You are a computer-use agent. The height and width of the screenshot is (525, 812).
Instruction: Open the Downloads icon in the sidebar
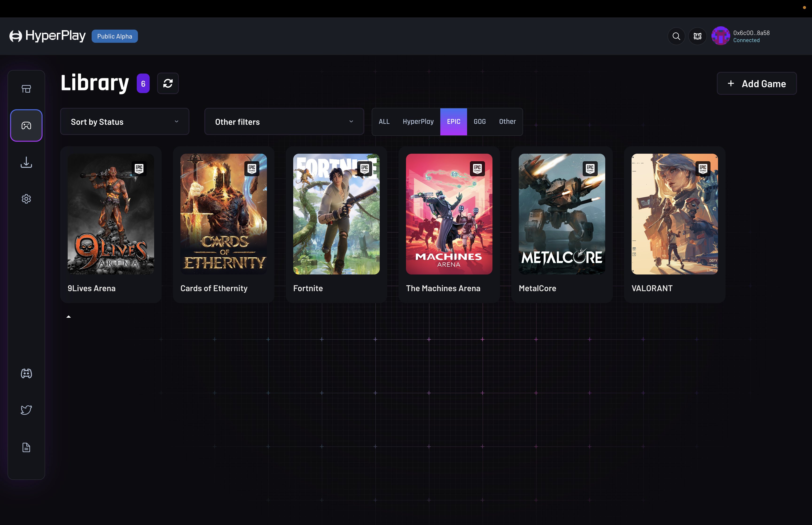tap(26, 162)
